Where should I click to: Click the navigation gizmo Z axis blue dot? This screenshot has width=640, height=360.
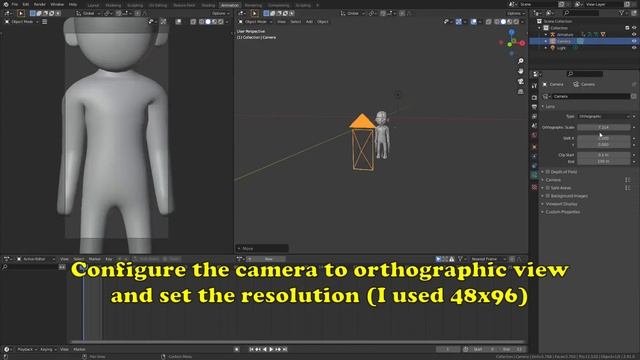pos(511,32)
